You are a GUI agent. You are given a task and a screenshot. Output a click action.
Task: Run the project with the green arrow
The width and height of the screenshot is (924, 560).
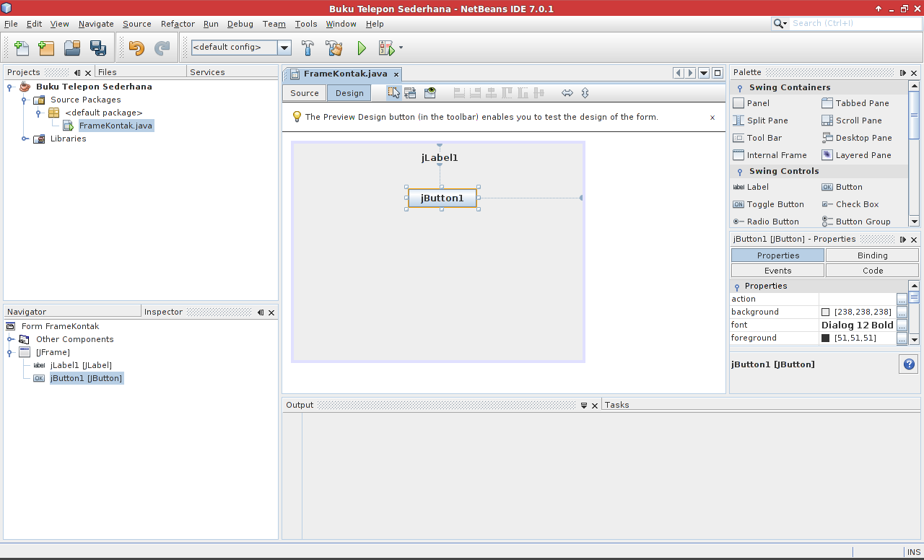point(362,48)
